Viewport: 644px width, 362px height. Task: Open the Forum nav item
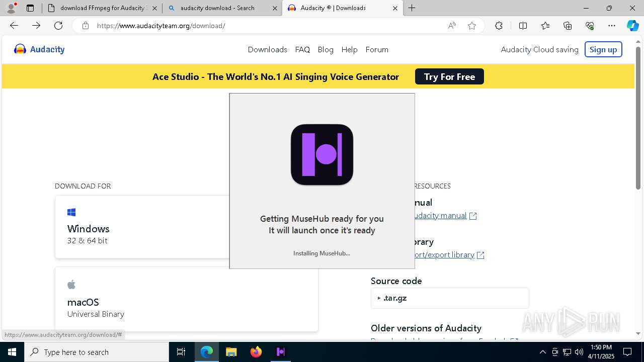pos(377,49)
